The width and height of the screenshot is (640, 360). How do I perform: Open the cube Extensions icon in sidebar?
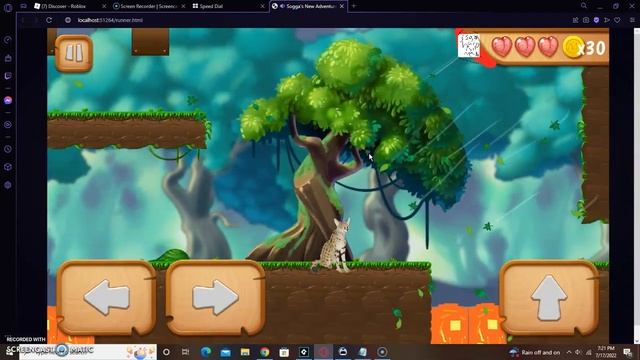[x=8, y=167]
